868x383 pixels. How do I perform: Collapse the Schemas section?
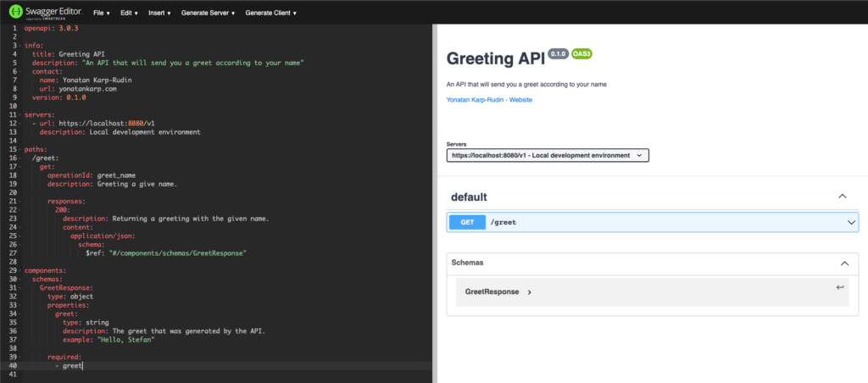(843, 263)
